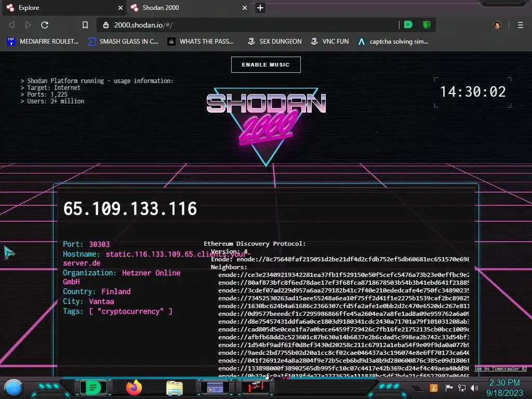Open the Action Center flag icon
Image resolution: width=532 pixels, height=399 pixels.
point(449,388)
